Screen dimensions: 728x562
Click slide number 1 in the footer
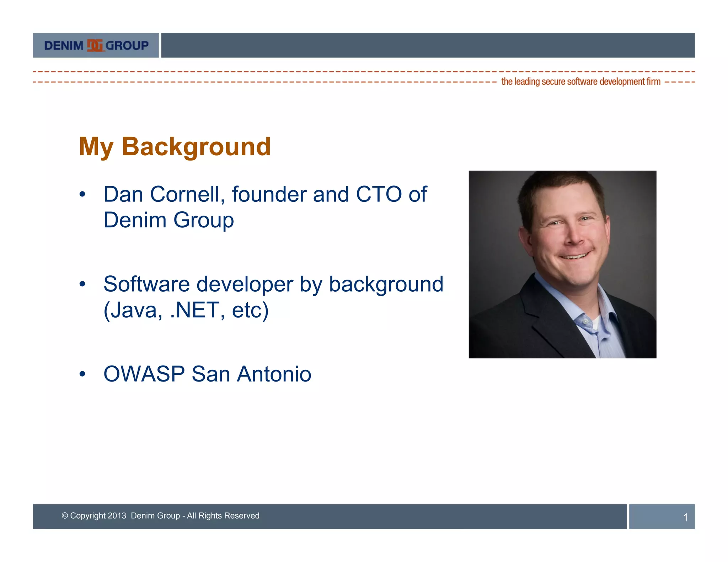(x=685, y=517)
